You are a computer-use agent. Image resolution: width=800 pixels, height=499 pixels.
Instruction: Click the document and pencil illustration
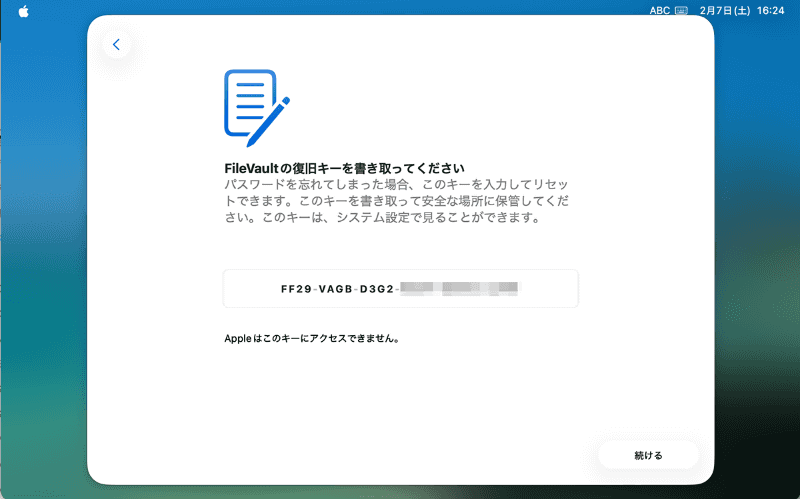point(257,108)
